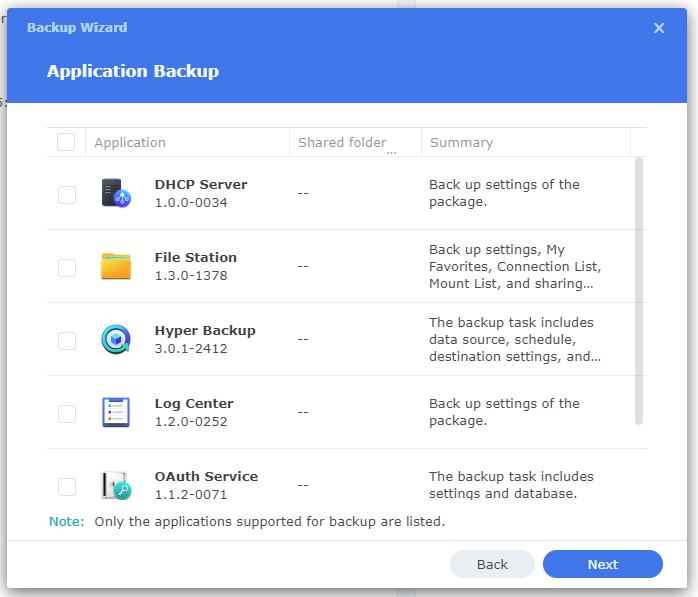Proceed with the Next button
Viewport: 698px width, 597px height.
point(603,564)
